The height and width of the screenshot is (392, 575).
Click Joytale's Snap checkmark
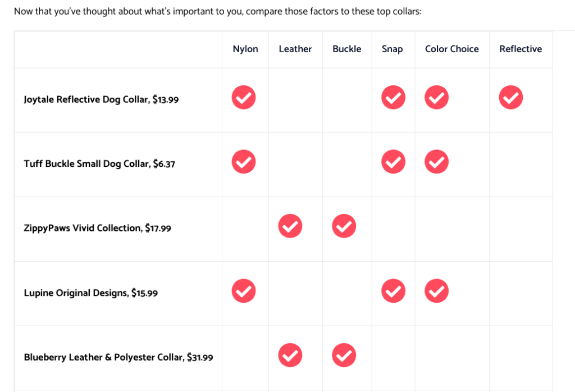[x=393, y=98]
